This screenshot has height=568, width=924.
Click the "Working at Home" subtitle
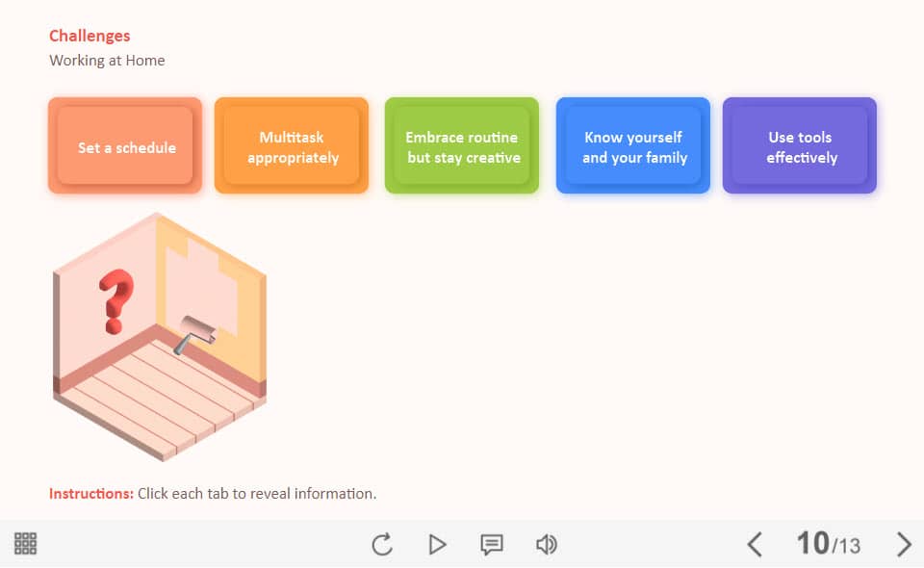pos(107,61)
